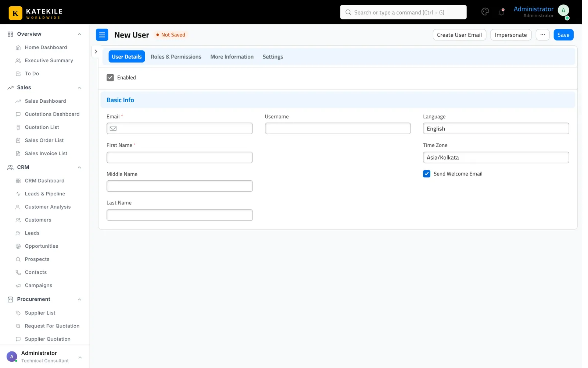The height and width of the screenshot is (368, 588).
Task: Open the three-dots more actions menu
Action: [x=542, y=35]
